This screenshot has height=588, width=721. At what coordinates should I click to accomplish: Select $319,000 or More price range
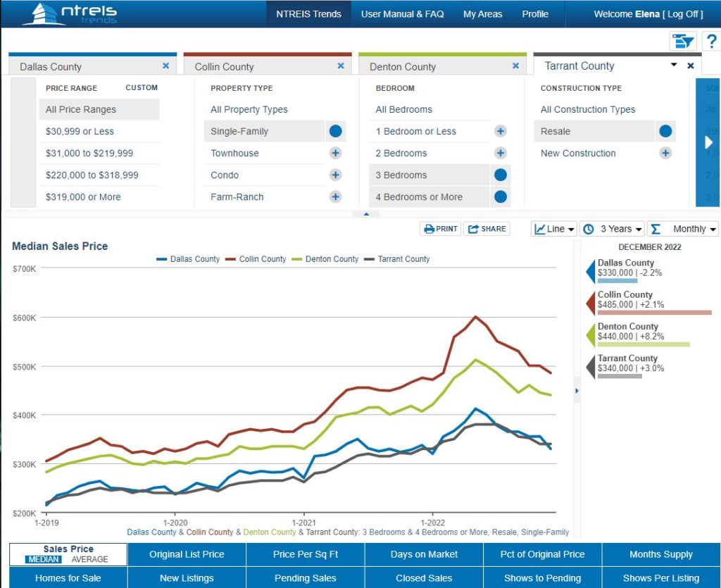point(99,196)
